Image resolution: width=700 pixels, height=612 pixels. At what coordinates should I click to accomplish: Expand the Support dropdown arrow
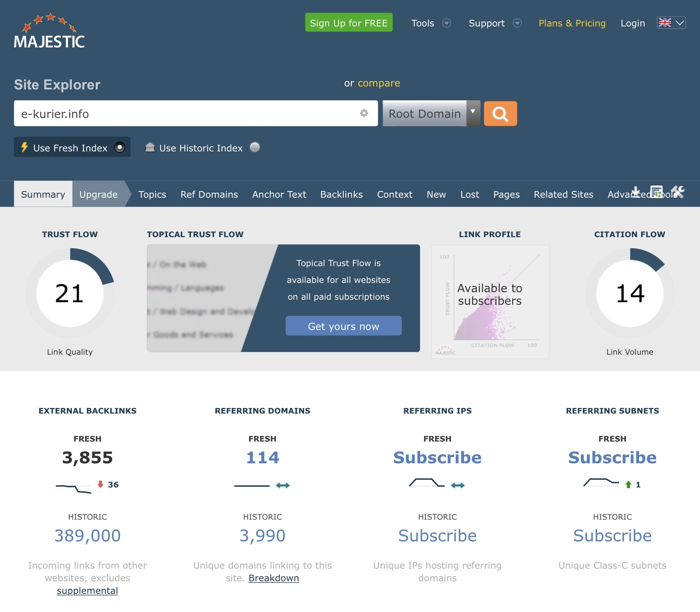click(517, 23)
